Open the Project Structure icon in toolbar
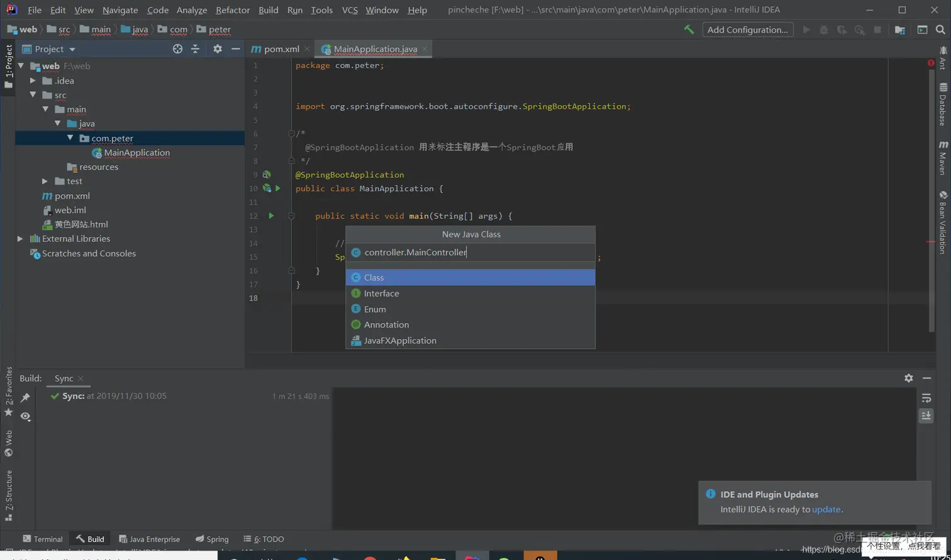 pyautogui.click(x=900, y=30)
